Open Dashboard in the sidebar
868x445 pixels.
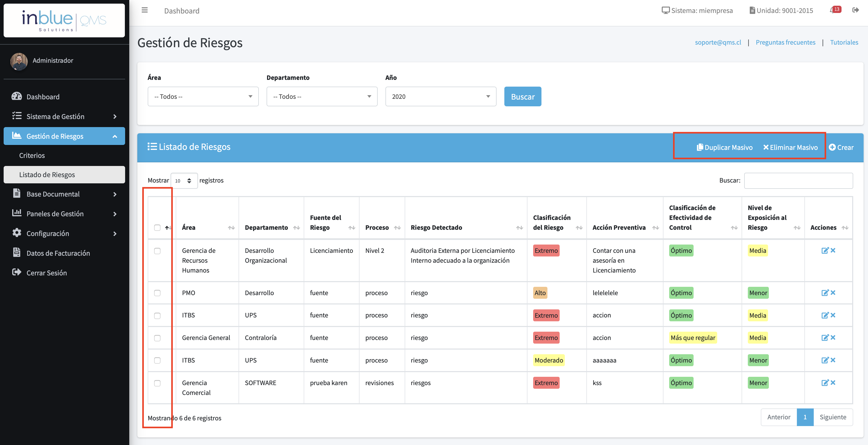(64, 97)
